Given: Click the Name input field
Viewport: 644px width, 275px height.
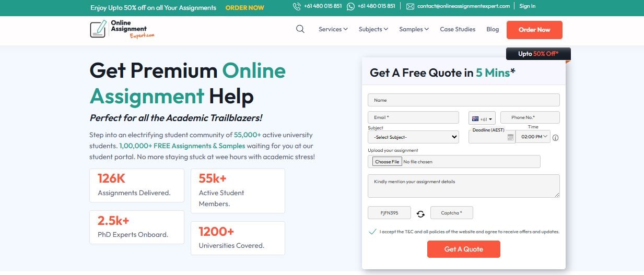Looking at the screenshot, I should click(x=463, y=100).
